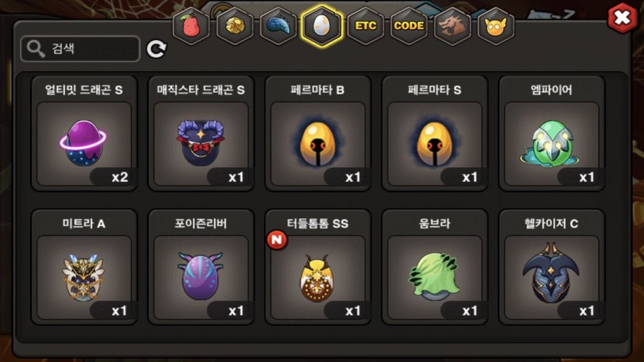Switch to the CODE tab

(x=409, y=26)
